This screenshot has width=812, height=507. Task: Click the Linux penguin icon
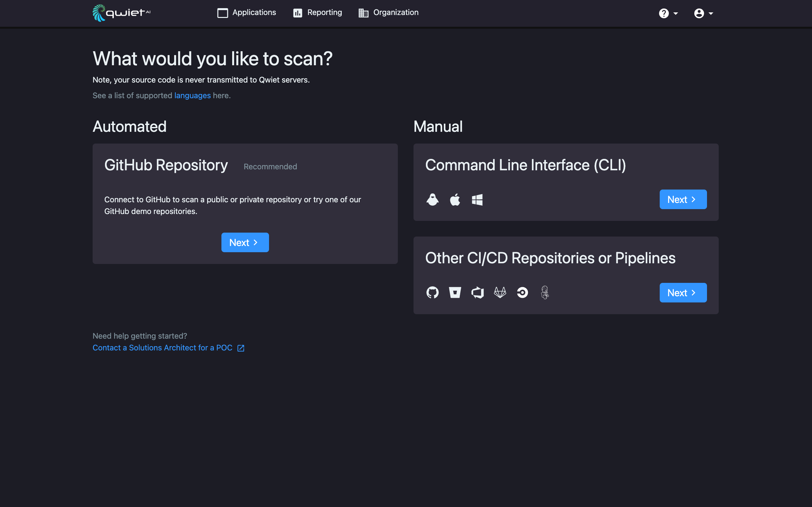click(432, 200)
